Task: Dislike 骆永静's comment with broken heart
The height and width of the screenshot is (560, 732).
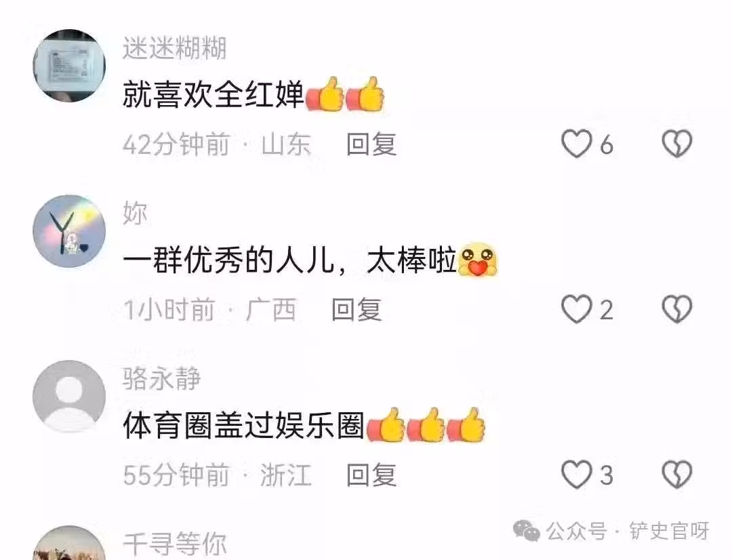Action: coord(677,475)
